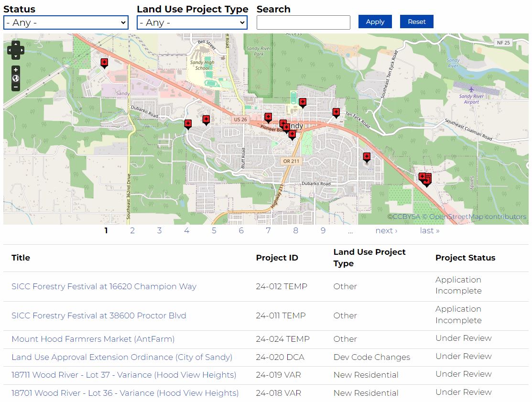The image size is (532, 402).
Task: Jump to page 9 of results
Action: click(x=323, y=231)
